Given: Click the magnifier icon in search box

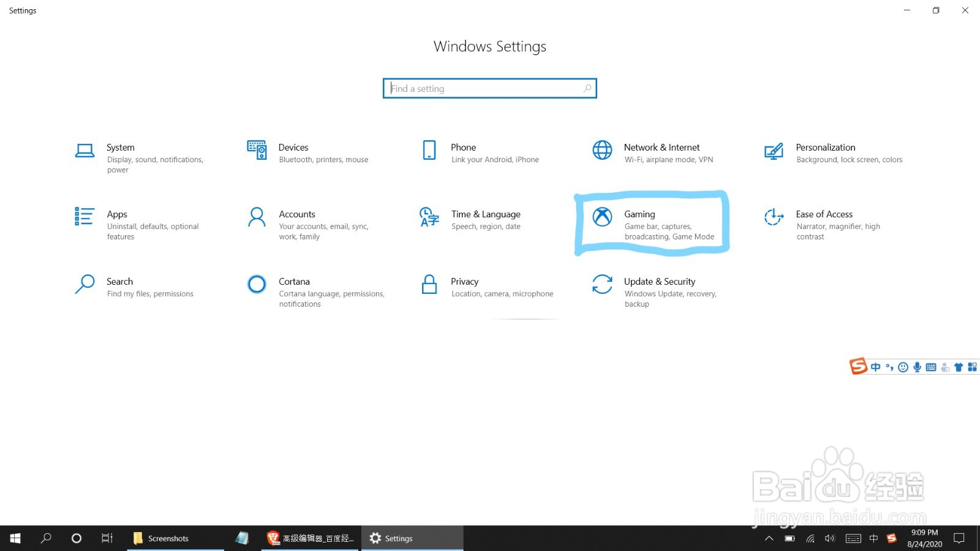Looking at the screenshot, I should [587, 88].
